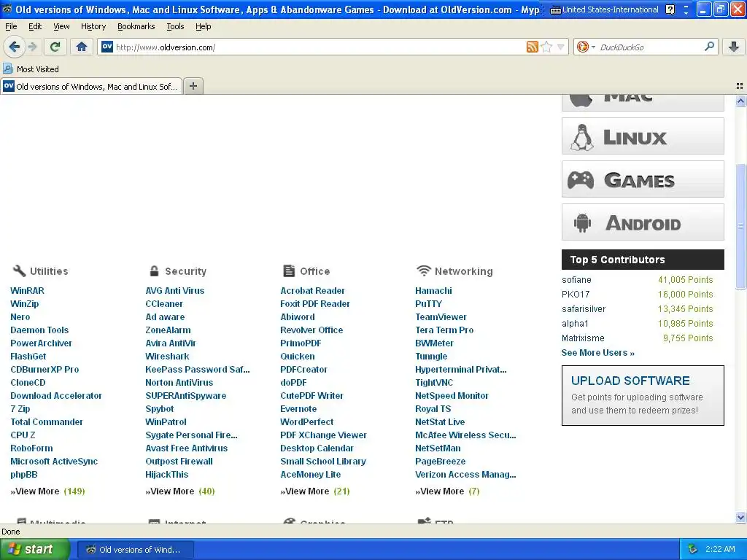The width and height of the screenshot is (747, 560).
Task: Click the forward navigation arrow
Action: (x=32, y=47)
